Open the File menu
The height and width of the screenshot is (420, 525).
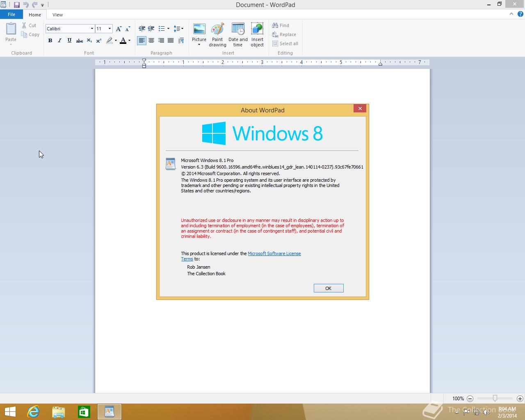tap(11, 14)
